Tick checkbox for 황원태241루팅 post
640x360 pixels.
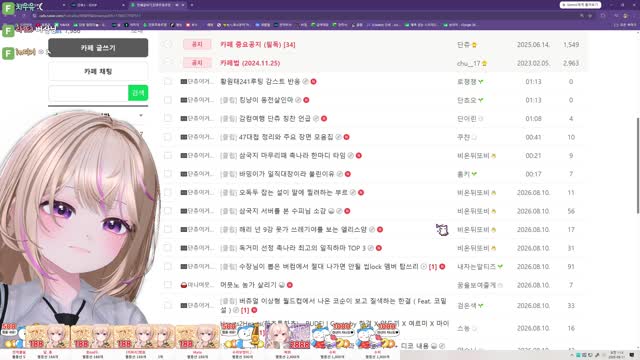168,82
